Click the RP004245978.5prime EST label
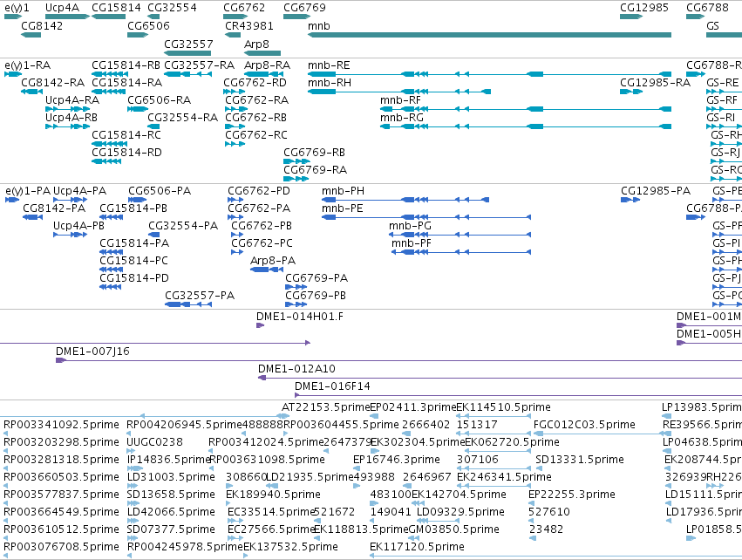This screenshot has height=560, width=742. point(185,547)
